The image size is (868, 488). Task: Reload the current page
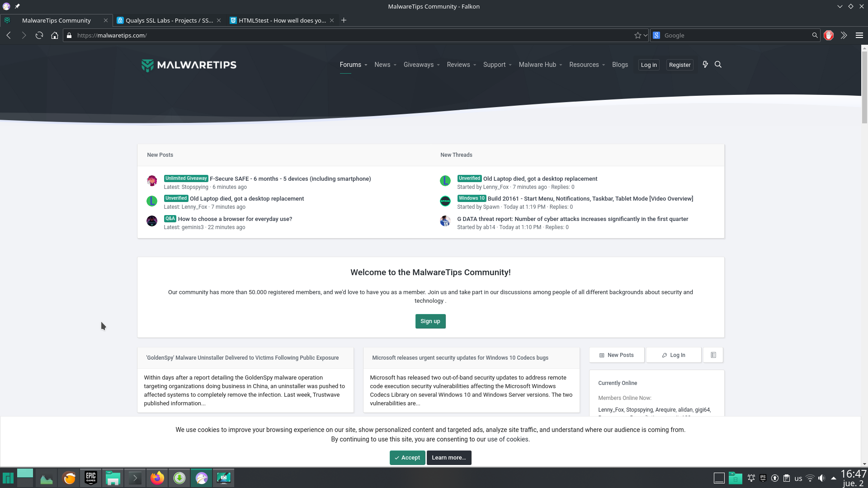coord(39,35)
